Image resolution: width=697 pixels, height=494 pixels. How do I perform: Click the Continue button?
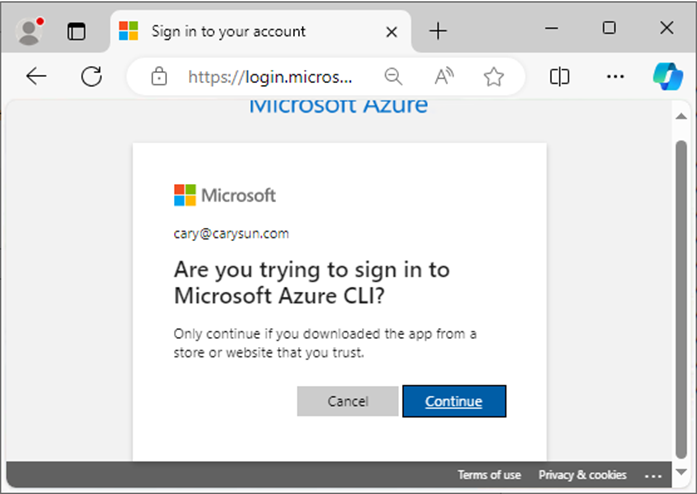tap(454, 401)
